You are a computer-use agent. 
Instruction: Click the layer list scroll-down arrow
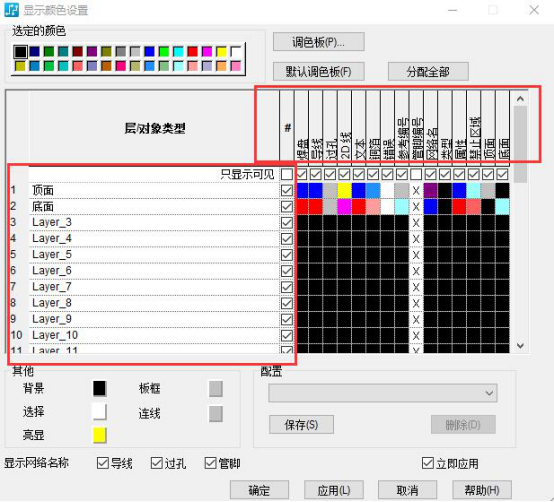click(520, 346)
